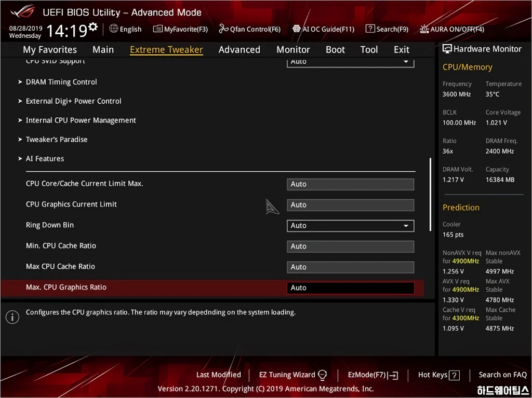Switch to the Boot tab
Image resolution: width=532 pixels, height=398 pixels.
point(335,49)
